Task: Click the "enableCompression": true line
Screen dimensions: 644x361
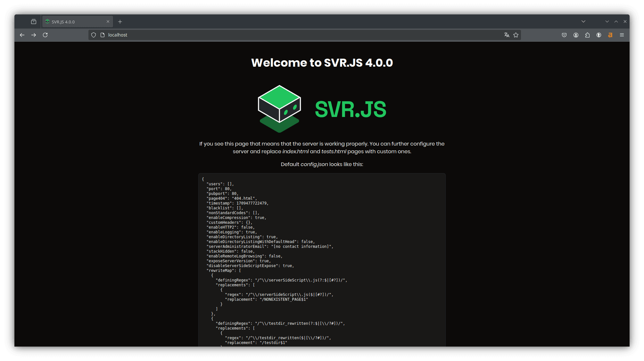Action: pos(236,218)
